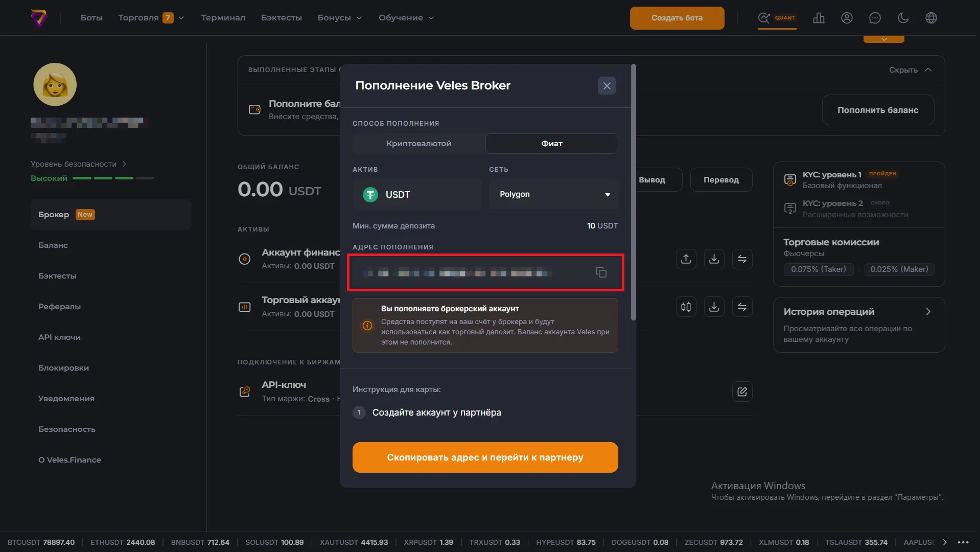Viewport: 980px width, 552px height.
Task: Open Брокер section in sidebar
Action: [111, 215]
